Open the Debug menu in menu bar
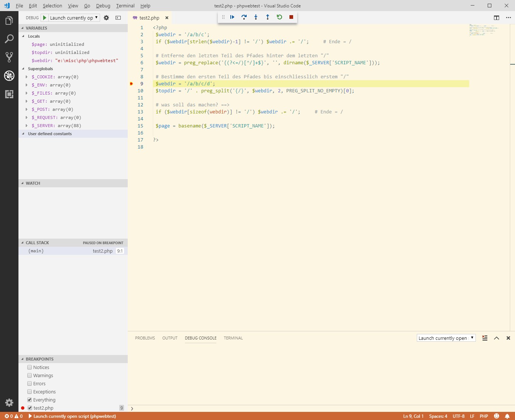The height and width of the screenshot is (420, 515). [x=103, y=6]
